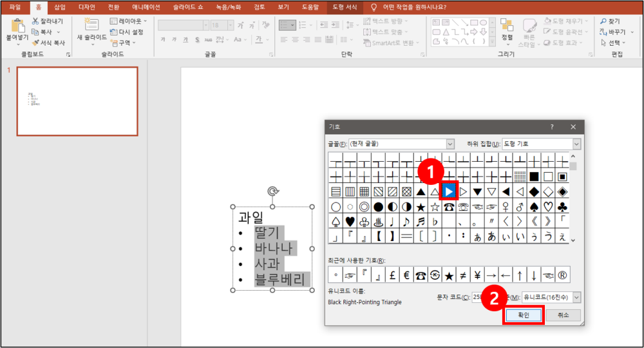Image resolution: width=644 pixels, height=348 pixels.
Task: Click the Reset (다시 설정) slide button
Action: pyautogui.click(x=126, y=32)
